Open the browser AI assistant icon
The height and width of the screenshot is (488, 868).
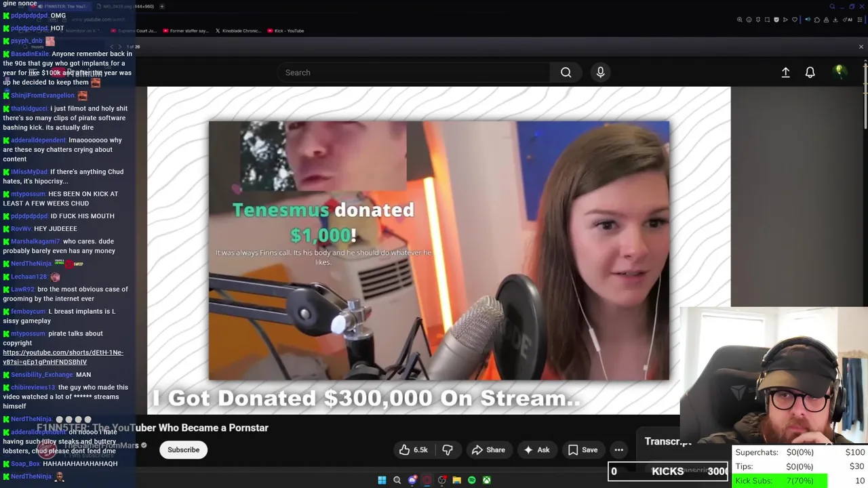point(848,20)
